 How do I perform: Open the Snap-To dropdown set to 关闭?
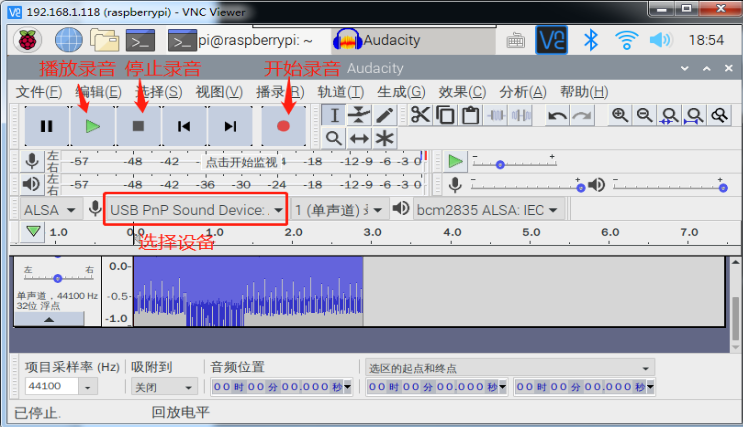click(x=163, y=387)
